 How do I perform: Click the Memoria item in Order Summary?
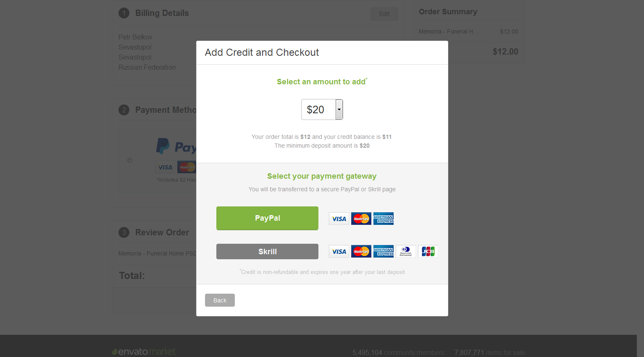[448, 31]
